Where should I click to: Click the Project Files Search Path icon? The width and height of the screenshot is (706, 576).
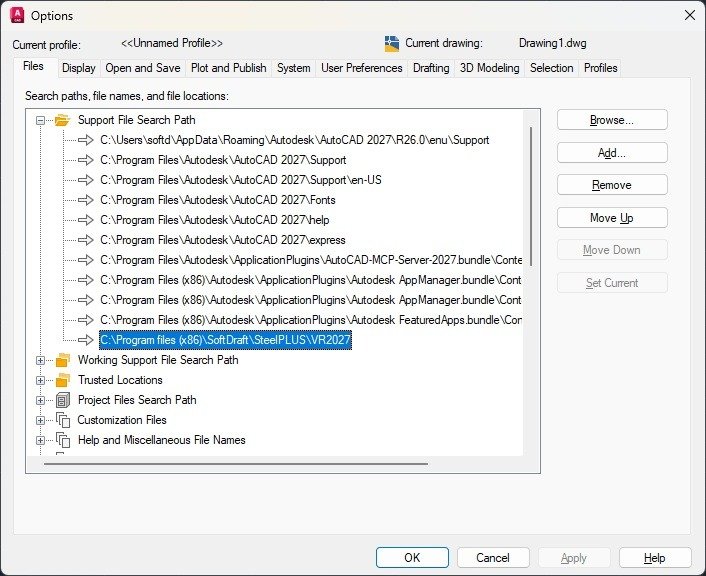pyautogui.click(x=63, y=400)
